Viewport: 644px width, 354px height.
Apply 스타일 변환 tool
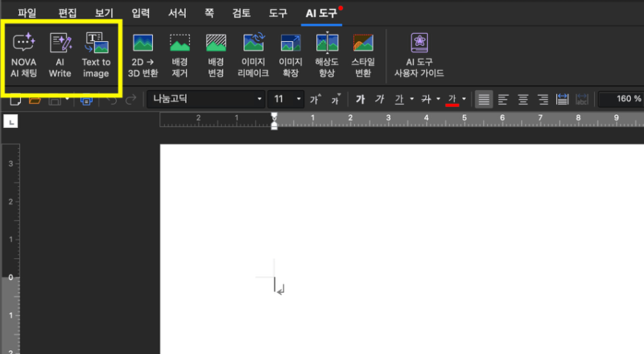click(x=363, y=56)
